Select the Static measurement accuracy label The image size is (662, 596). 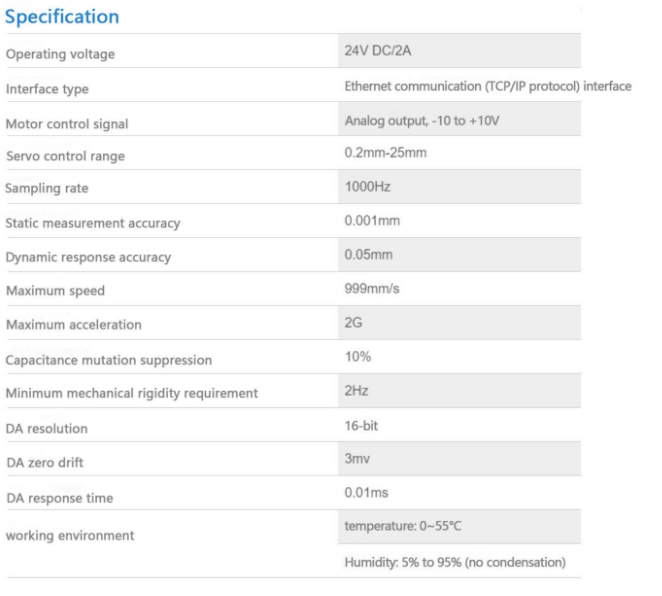93,223
